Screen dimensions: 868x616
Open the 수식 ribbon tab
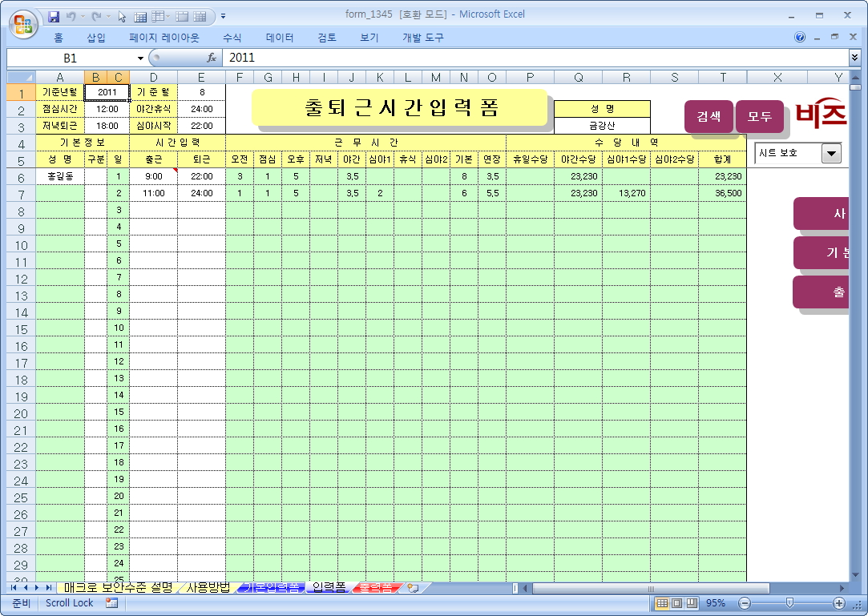click(232, 38)
